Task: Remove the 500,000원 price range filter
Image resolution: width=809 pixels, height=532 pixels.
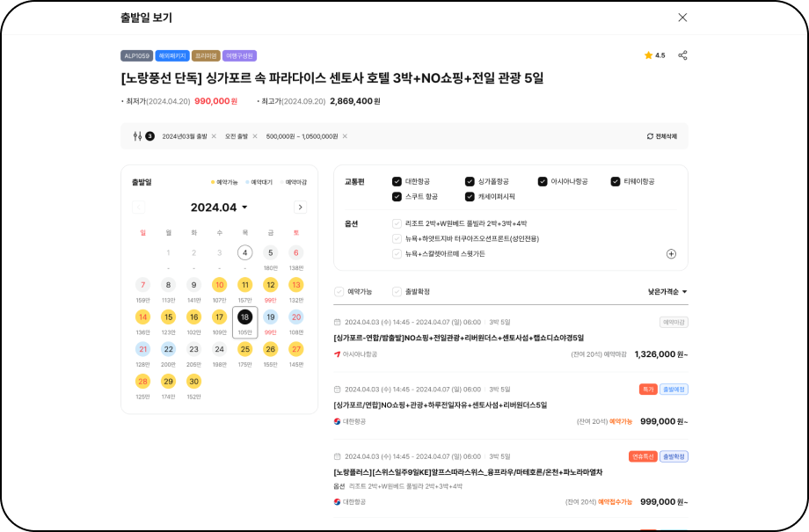Action: [345, 136]
